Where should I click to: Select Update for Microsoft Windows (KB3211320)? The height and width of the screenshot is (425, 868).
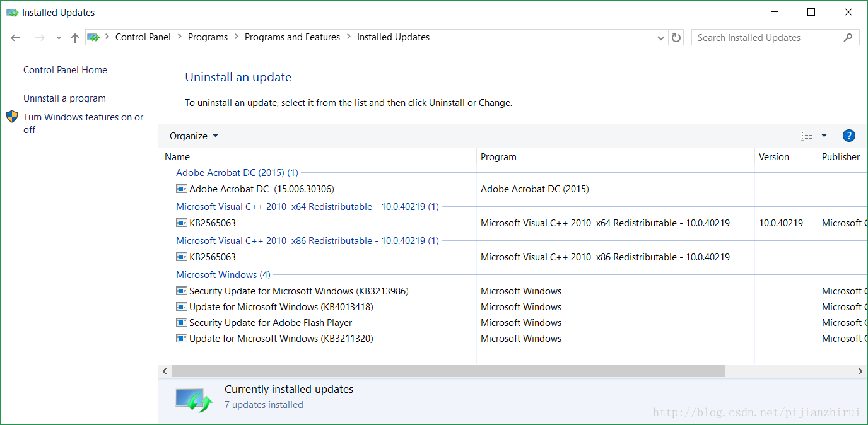coord(281,339)
